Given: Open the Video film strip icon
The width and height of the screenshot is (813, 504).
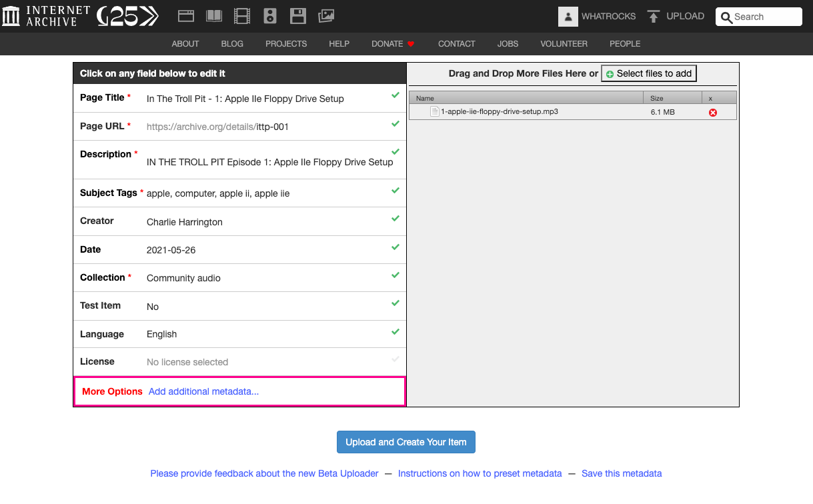Looking at the screenshot, I should (242, 16).
